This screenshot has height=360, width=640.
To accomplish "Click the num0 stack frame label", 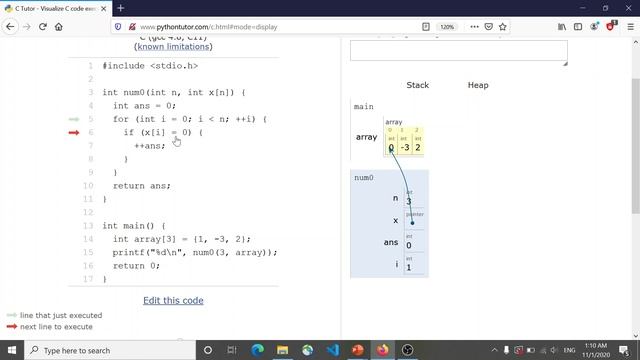I will (x=364, y=178).
